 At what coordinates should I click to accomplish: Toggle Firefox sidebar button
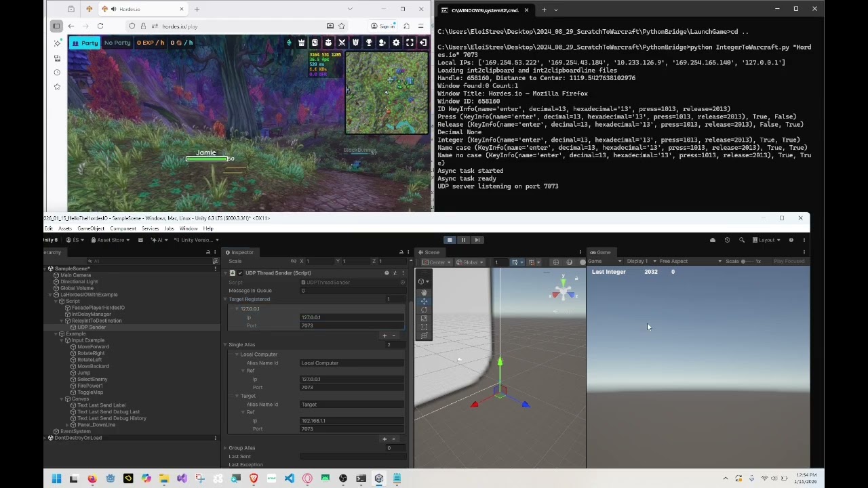click(56, 26)
